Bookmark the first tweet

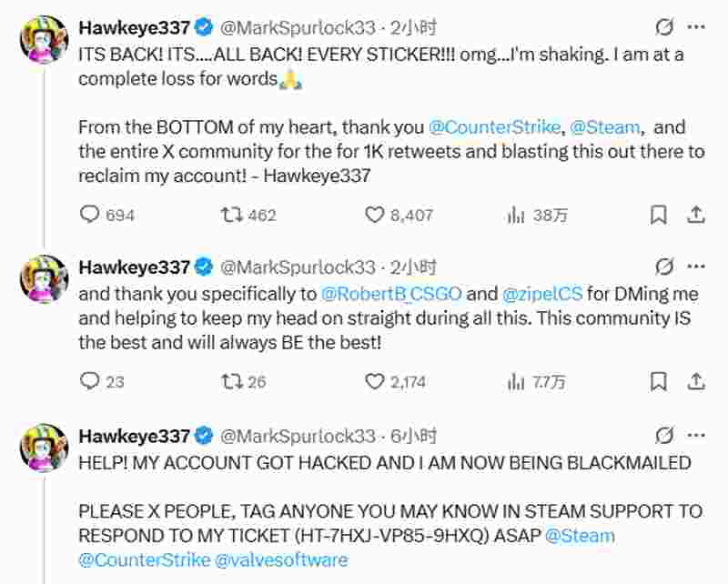pos(659,215)
